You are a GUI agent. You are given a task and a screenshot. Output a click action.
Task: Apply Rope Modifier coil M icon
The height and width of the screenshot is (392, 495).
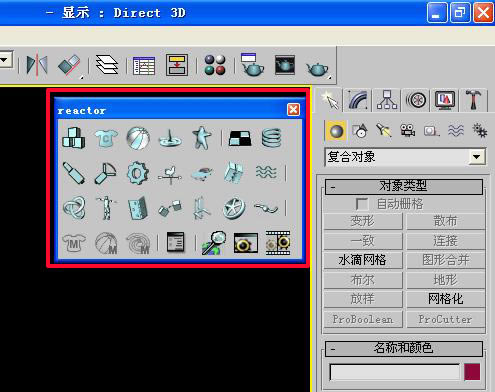(x=138, y=243)
